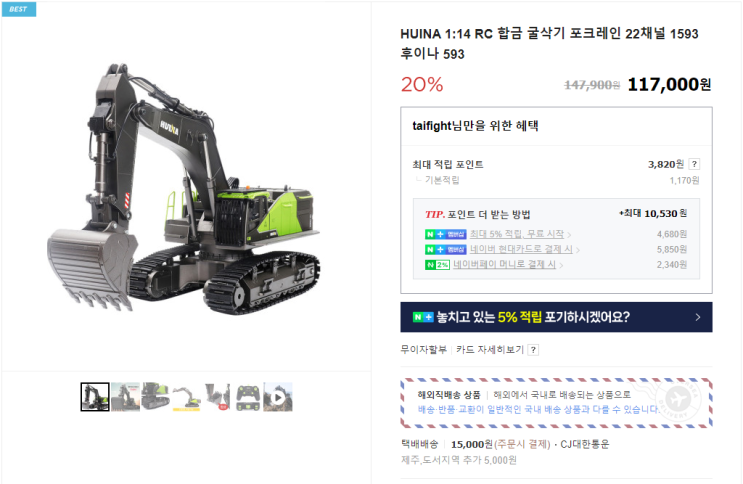Select the first excavator thumbnail
This screenshot has width=743, height=484.
tap(95, 397)
